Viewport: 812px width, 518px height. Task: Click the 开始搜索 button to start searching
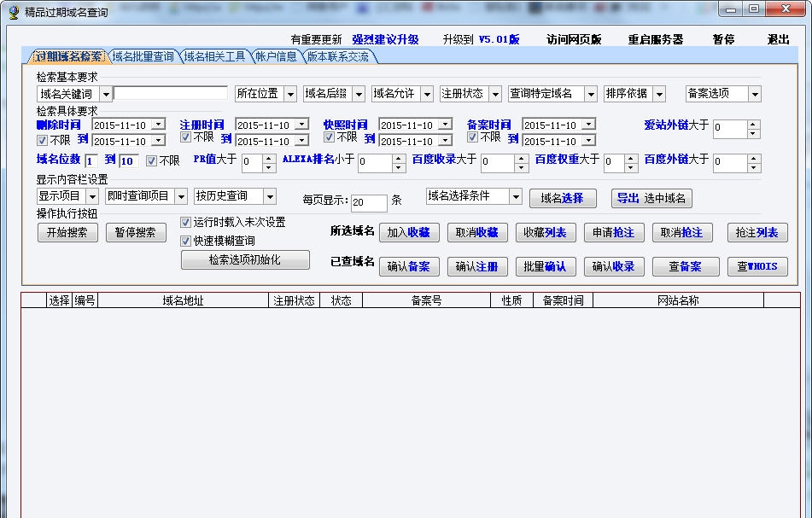(67, 231)
